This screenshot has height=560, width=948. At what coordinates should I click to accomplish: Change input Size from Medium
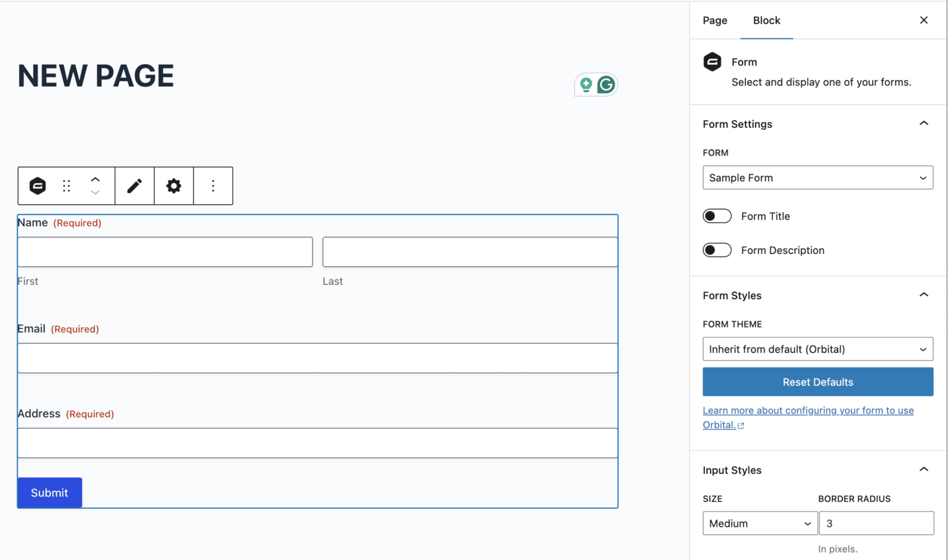(760, 523)
